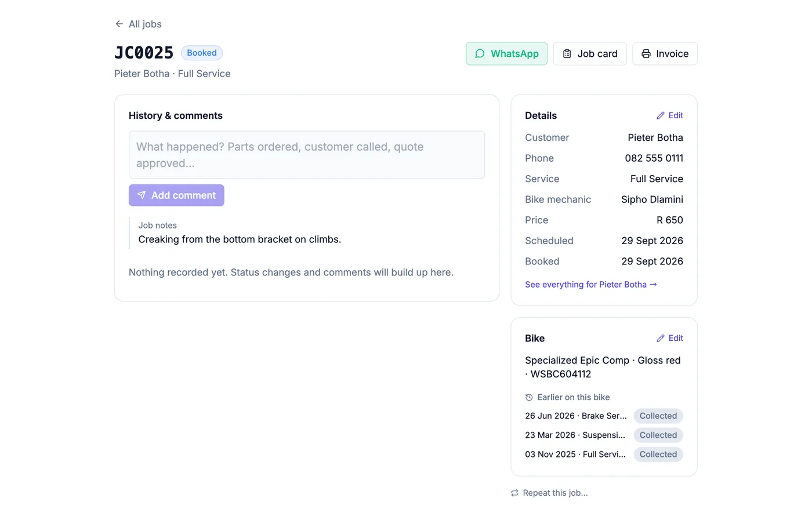Viewport: 812px width, 505px height.
Task: Open the 23 Mar 2026 Suspension job
Action: 575,435
